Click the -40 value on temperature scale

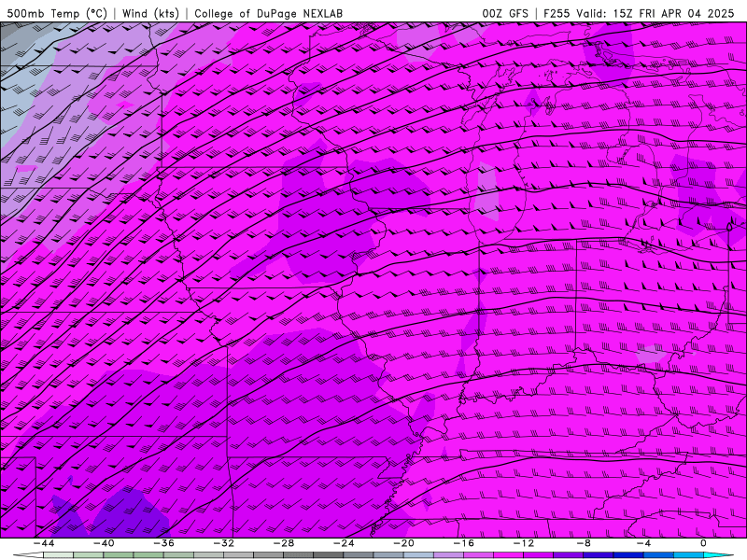click(x=104, y=543)
